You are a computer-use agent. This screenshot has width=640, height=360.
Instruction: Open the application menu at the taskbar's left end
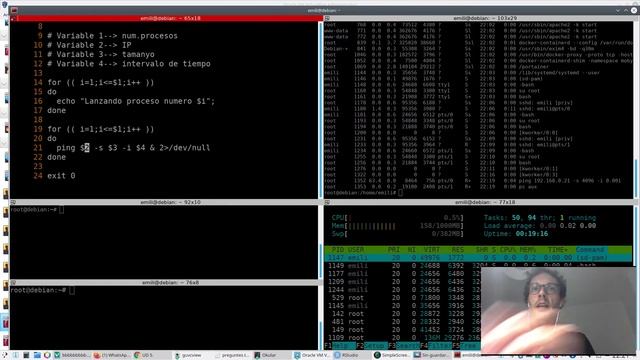pyautogui.click(x=4, y=355)
